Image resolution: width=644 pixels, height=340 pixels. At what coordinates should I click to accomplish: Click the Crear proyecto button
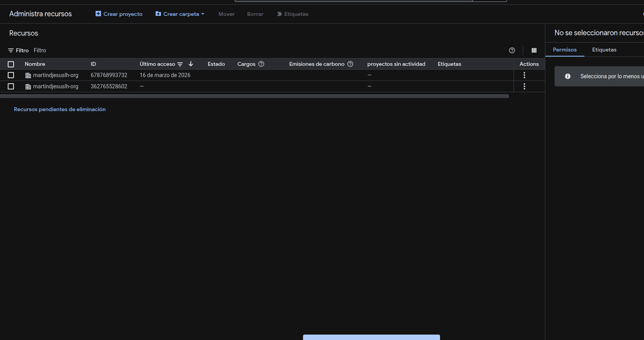click(x=119, y=14)
